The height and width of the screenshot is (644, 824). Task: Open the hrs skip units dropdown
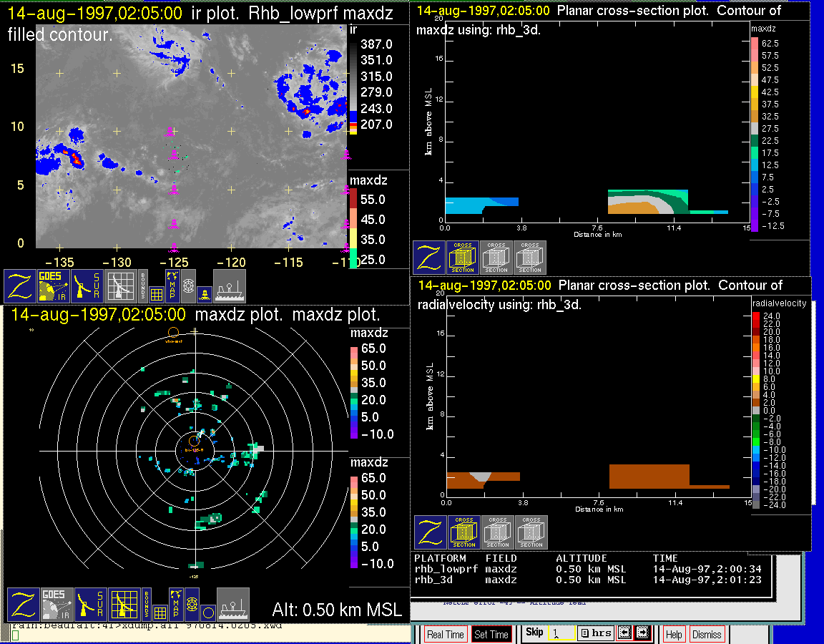(594, 633)
